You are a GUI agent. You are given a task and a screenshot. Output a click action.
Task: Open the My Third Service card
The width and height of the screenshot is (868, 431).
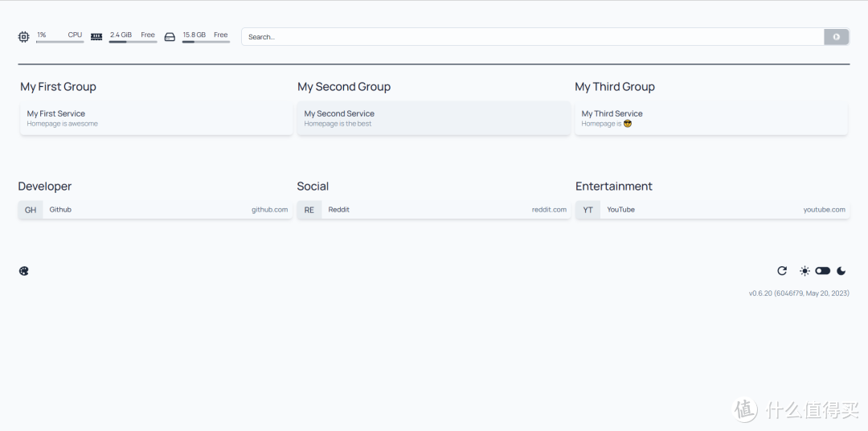[x=711, y=118]
